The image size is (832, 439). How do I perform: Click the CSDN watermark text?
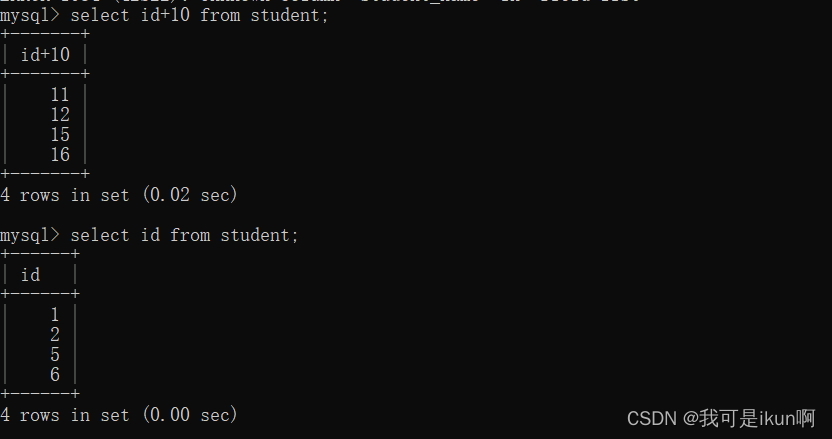pos(652,419)
